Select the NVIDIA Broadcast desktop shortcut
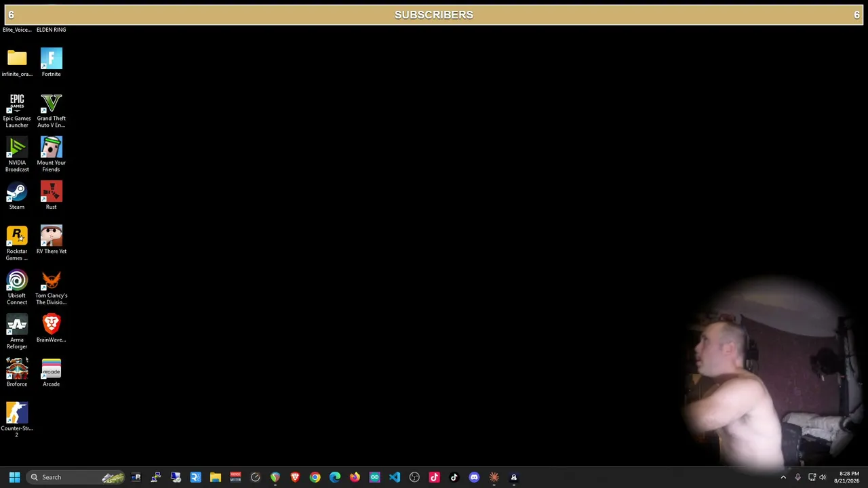 click(x=17, y=155)
